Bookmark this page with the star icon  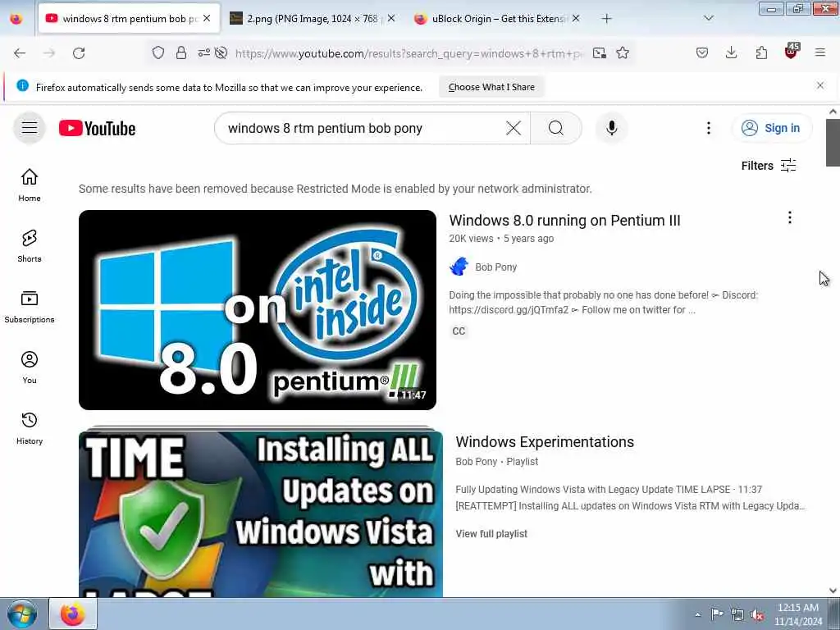[x=623, y=52]
